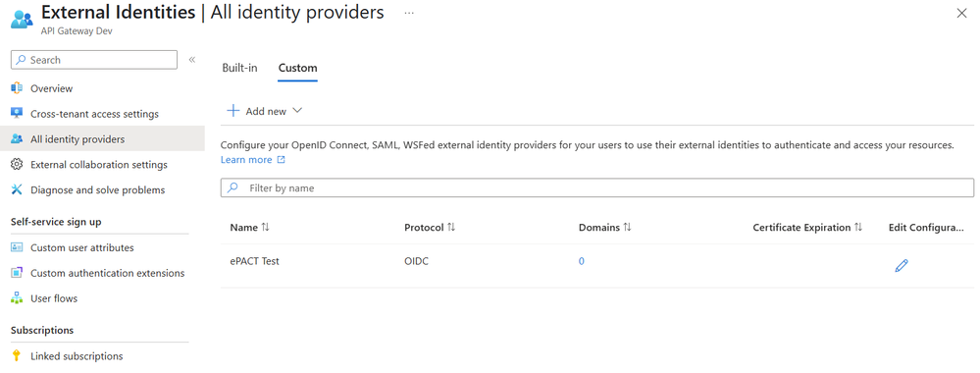Open the Custom user attributes icon

[17, 247]
